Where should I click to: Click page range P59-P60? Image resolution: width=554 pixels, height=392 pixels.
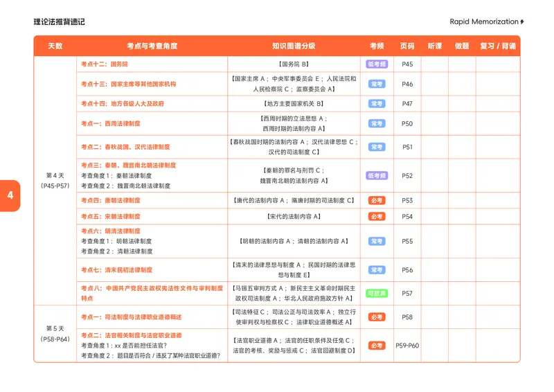point(407,346)
